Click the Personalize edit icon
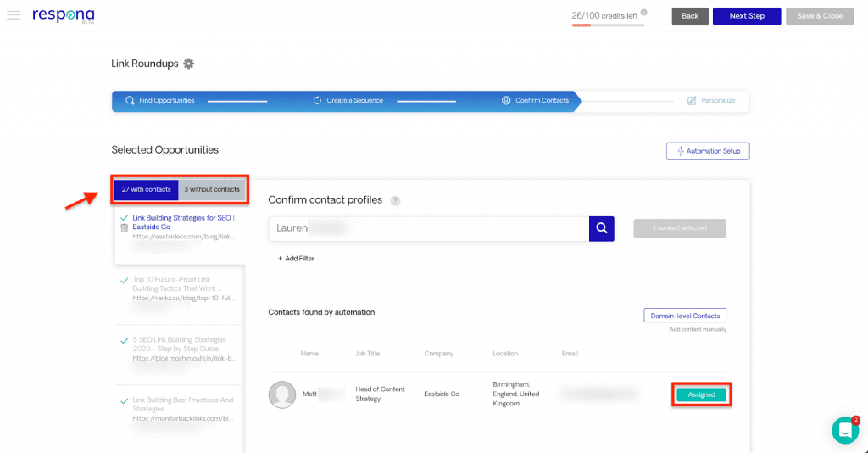The height and width of the screenshot is (453, 868). 692,101
